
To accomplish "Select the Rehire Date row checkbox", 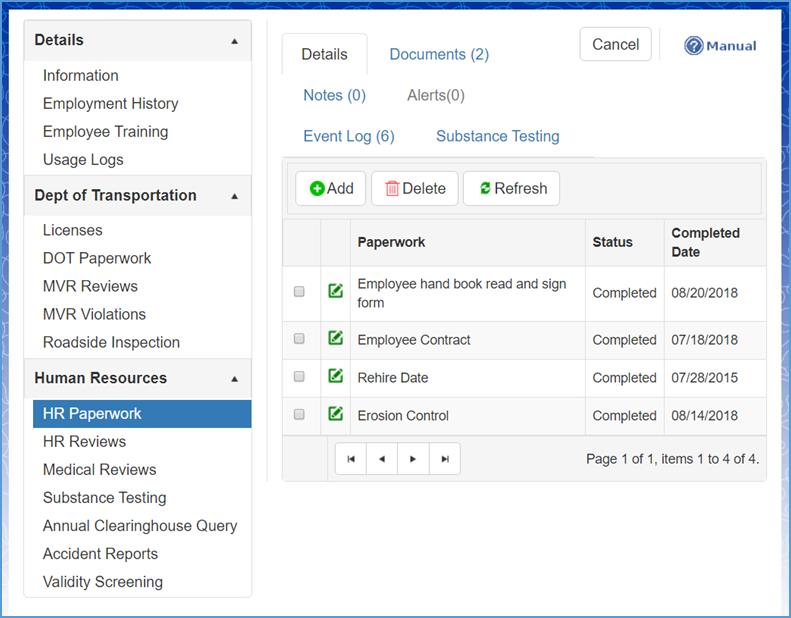I will (299, 377).
